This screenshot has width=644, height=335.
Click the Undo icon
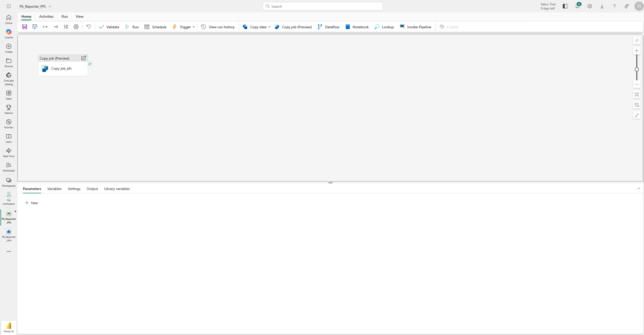coord(88,27)
